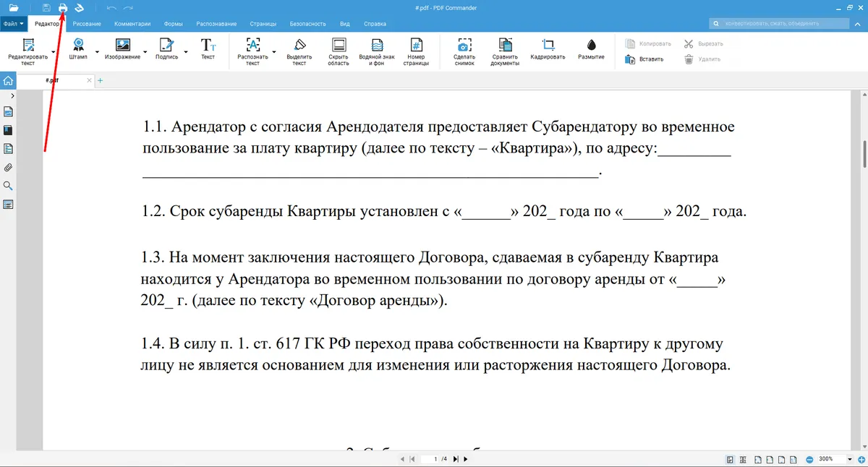Viewport: 868px width, 467px height.
Task: Select the Кадрировать crop tool
Action: coord(548,48)
